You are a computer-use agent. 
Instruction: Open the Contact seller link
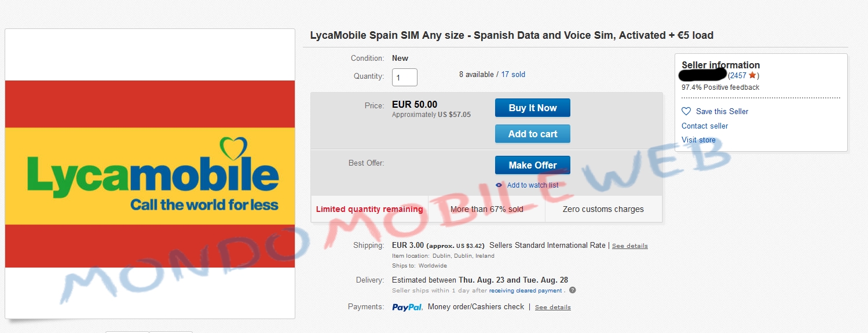705,126
